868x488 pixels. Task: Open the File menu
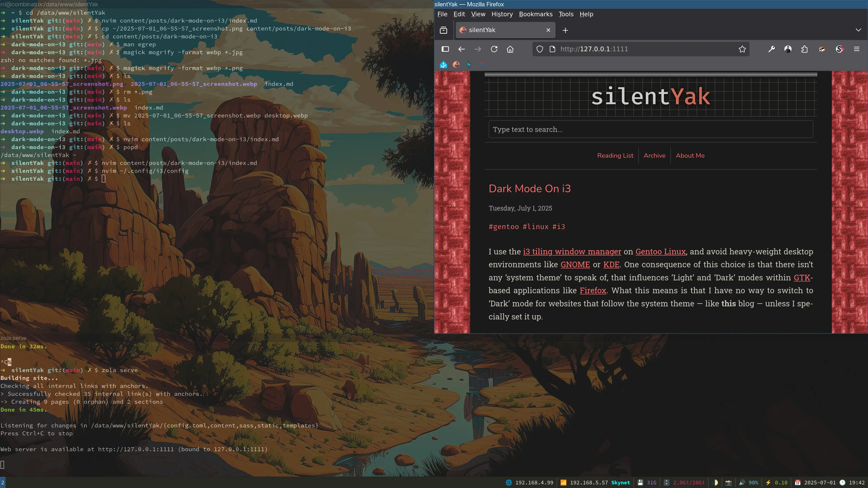(442, 14)
